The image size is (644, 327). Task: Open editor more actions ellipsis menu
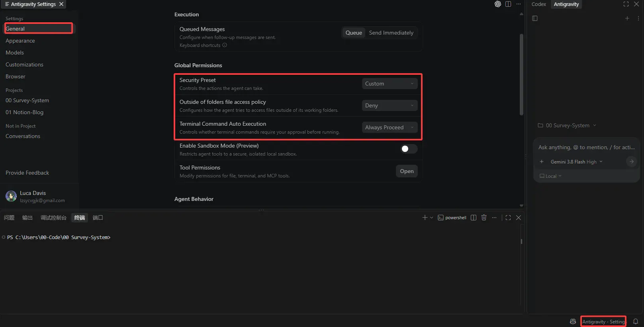pyautogui.click(x=519, y=4)
